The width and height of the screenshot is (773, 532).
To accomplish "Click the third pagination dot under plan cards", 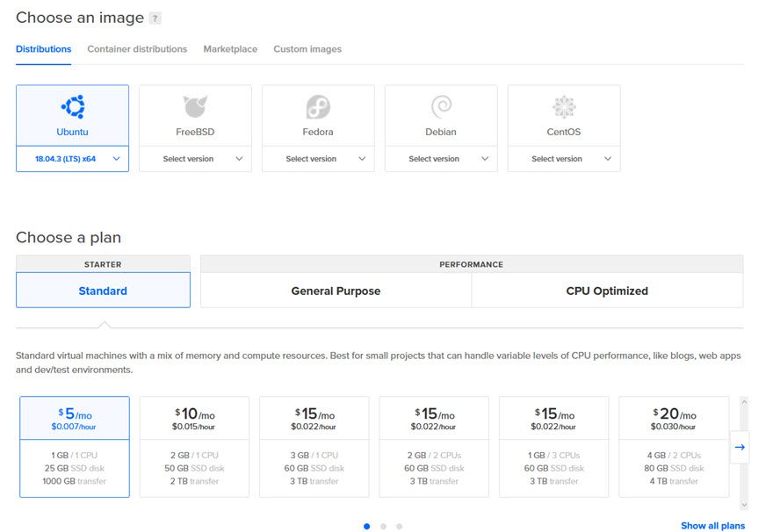I will (399, 526).
